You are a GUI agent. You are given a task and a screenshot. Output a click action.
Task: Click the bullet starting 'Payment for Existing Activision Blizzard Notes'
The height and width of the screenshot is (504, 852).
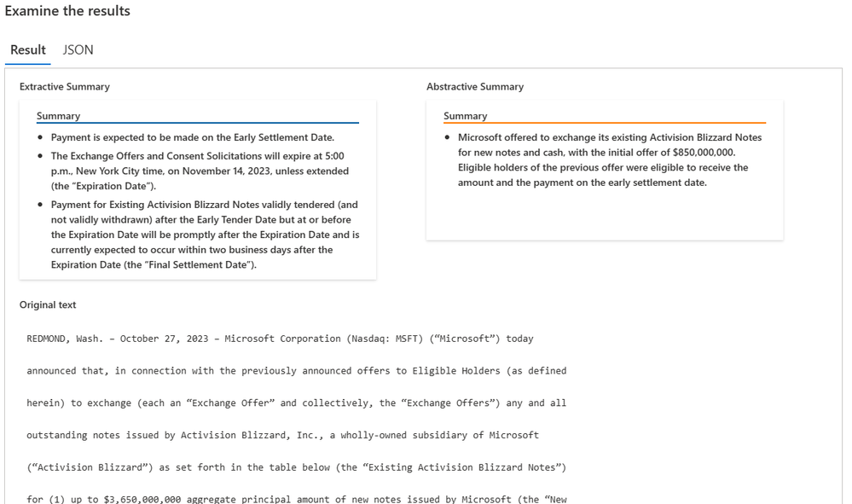pos(206,235)
